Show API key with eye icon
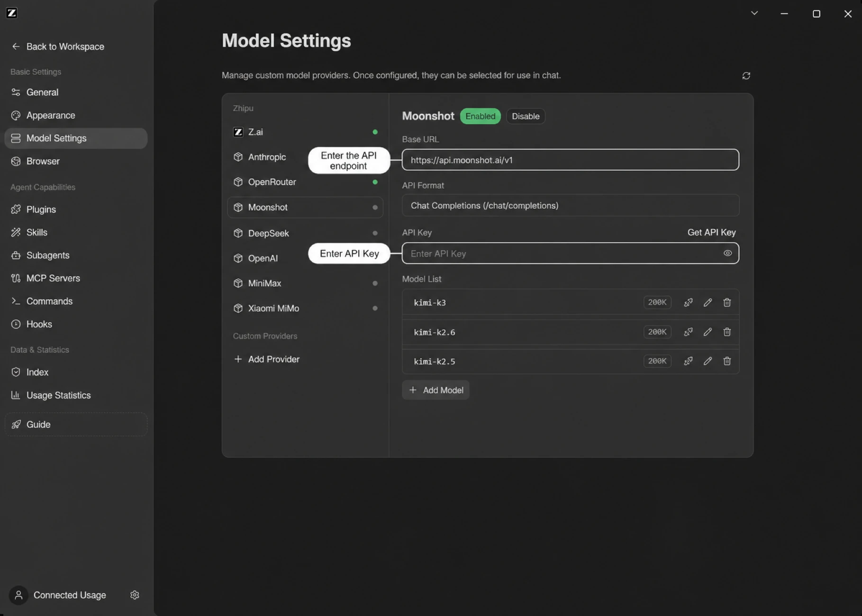The width and height of the screenshot is (862, 616). click(727, 253)
